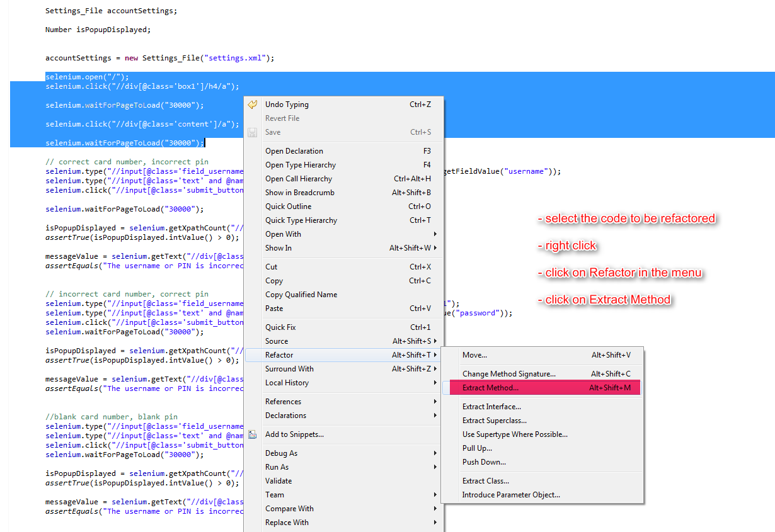The image size is (775, 532).
Task: Click the selected selenium.open("/") line
Action: click(87, 77)
